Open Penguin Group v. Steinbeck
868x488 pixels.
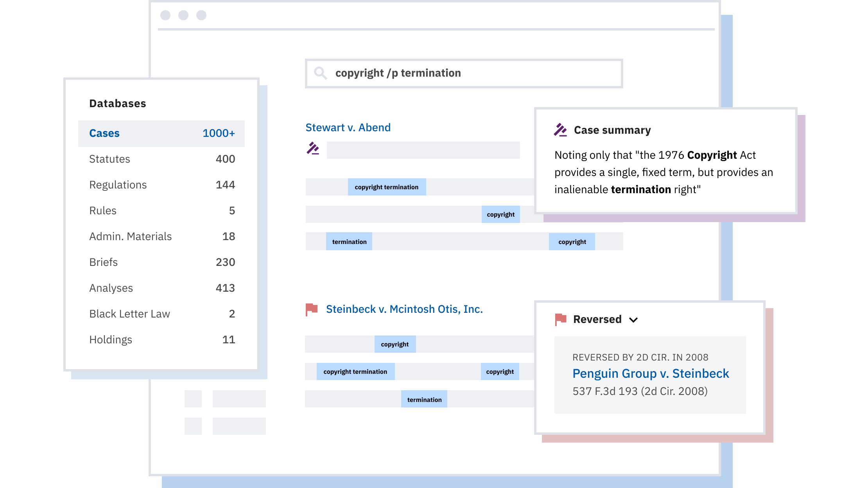click(650, 373)
